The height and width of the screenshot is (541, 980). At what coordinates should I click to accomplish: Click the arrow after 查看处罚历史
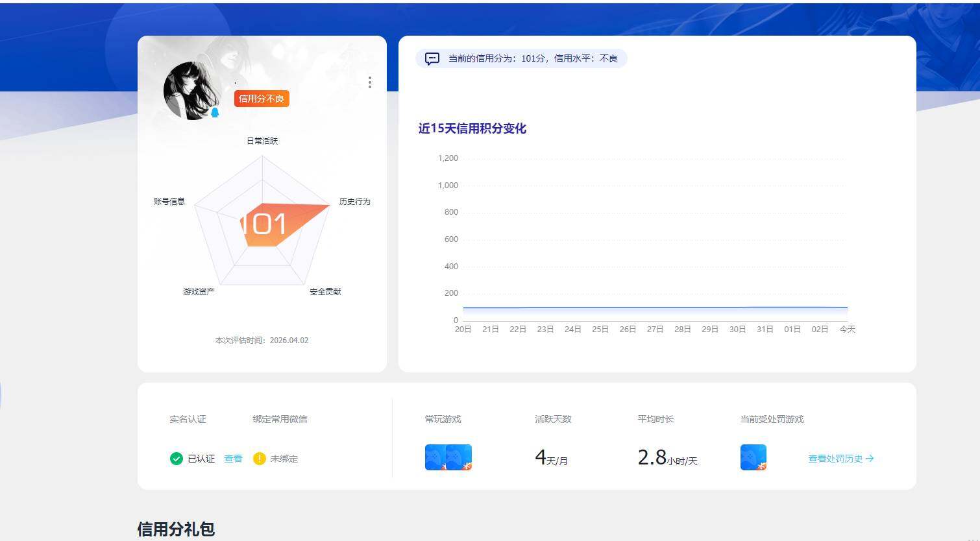click(870, 459)
